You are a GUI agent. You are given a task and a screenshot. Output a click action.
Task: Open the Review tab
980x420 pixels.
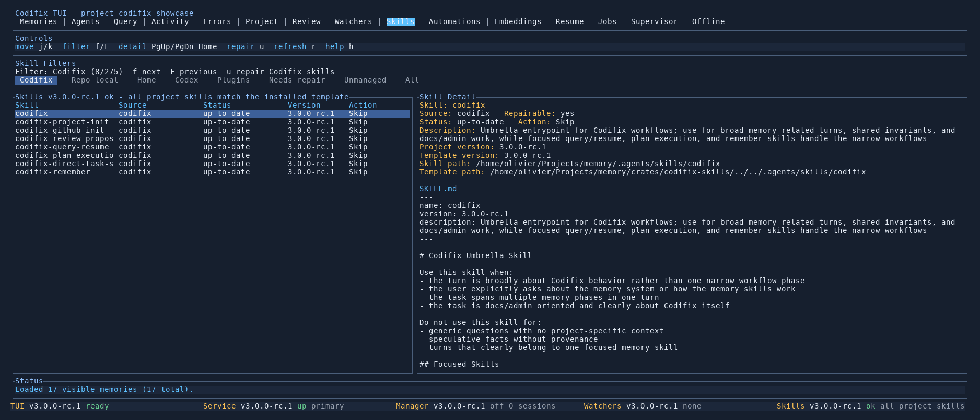coord(307,21)
